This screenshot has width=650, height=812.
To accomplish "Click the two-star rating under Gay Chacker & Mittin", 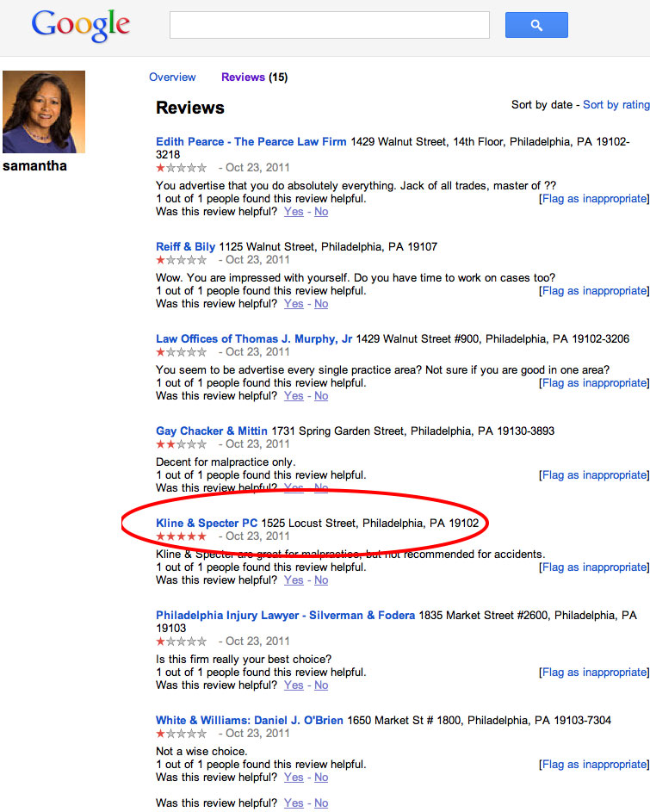I will 182,444.
